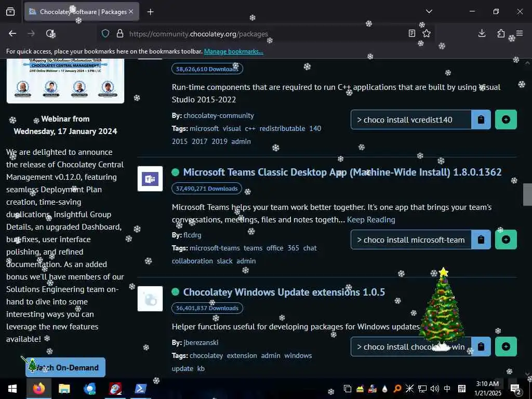Open the clock showing 3:10 AM

click(x=487, y=389)
